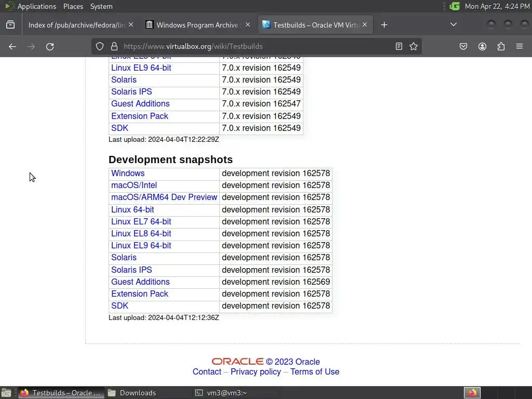Open the Privacy policy footer link
This screenshot has width=532, height=399.
256,372
